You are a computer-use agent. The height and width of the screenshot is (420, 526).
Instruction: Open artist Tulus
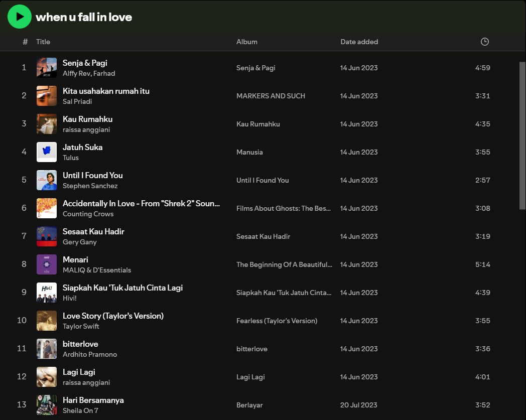(x=71, y=158)
